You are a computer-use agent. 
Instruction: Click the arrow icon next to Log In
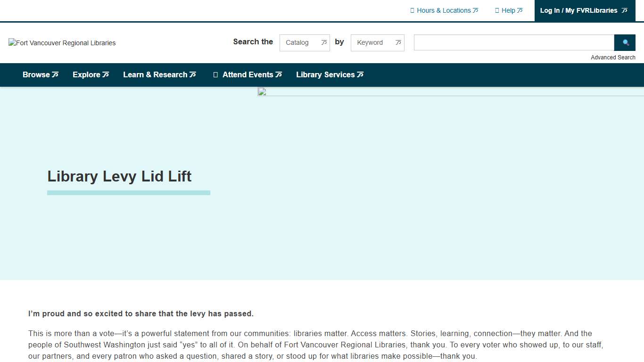[x=624, y=10]
